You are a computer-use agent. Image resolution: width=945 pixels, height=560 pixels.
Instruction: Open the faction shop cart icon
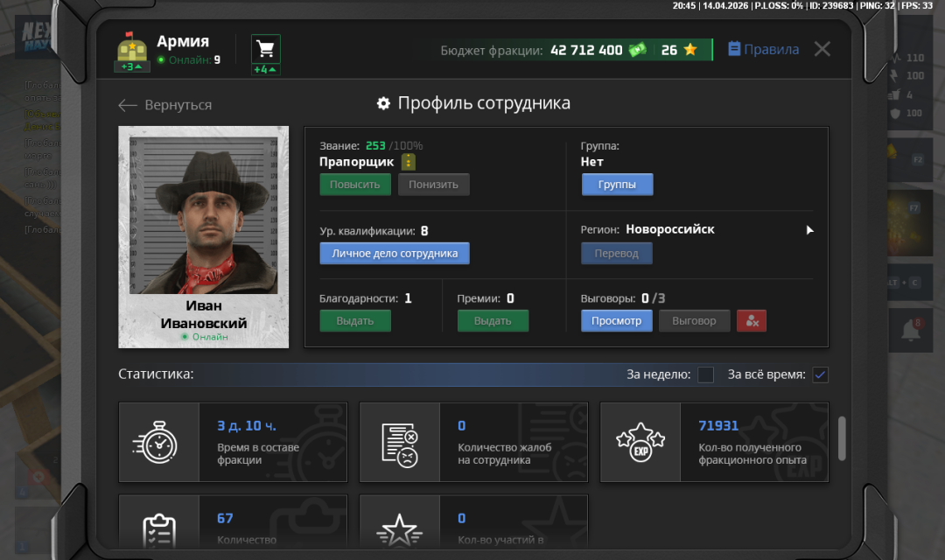[x=265, y=49]
